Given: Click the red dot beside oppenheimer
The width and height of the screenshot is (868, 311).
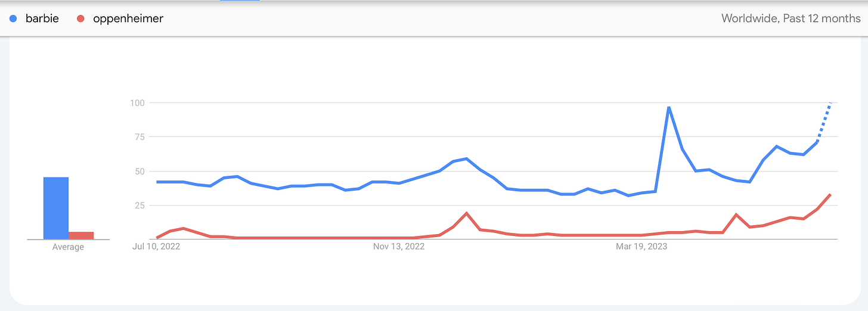Looking at the screenshot, I should point(80,18).
